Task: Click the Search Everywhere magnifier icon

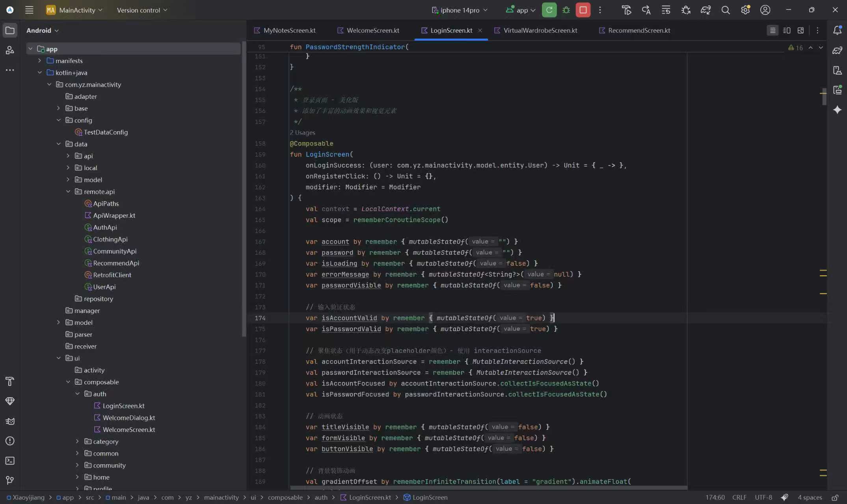Action: 725,10
